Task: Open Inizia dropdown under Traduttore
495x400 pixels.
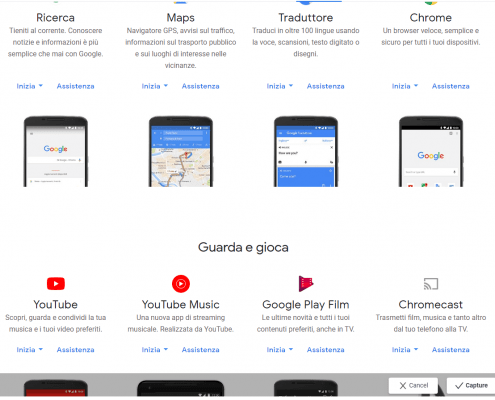Action: [280, 86]
